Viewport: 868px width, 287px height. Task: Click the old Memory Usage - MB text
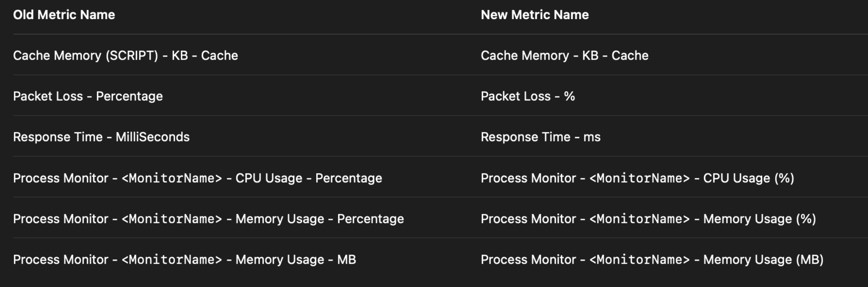tap(296, 260)
